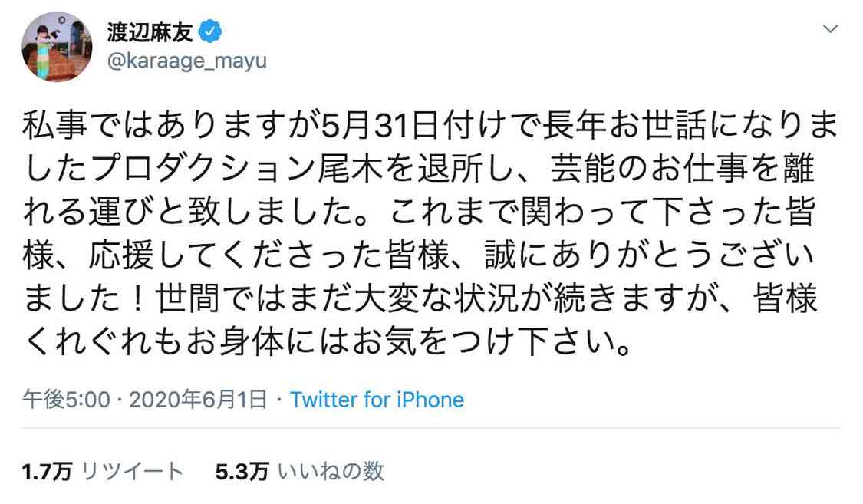Click the 午後5:00 timestamp
The height and width of the screenshot is (504, 863).
click(67, 400)
